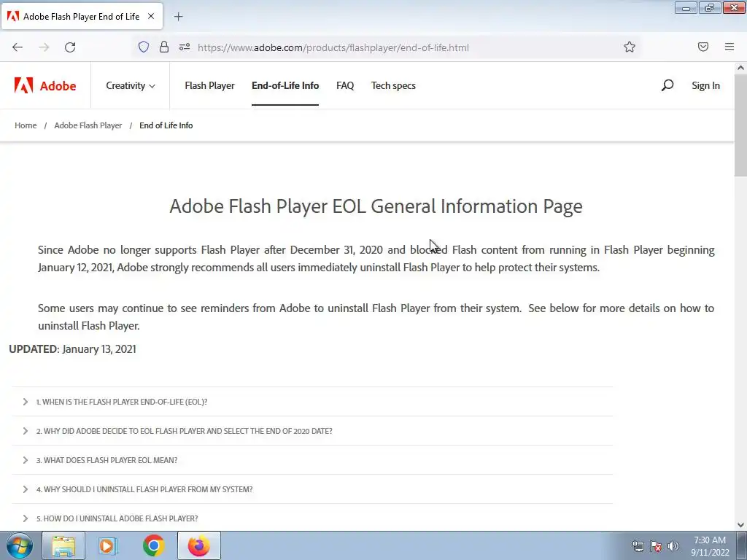Viewport: 747px width, 560px height.
Task: Click End of Life Info breadcrumb
Action: click(x=166, y=125)
